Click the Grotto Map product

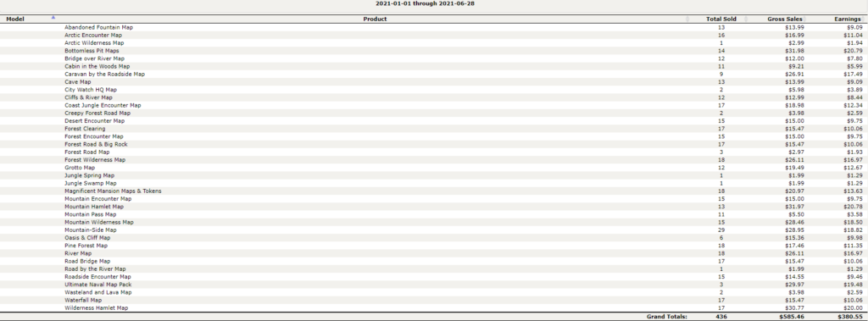point(79,167)
